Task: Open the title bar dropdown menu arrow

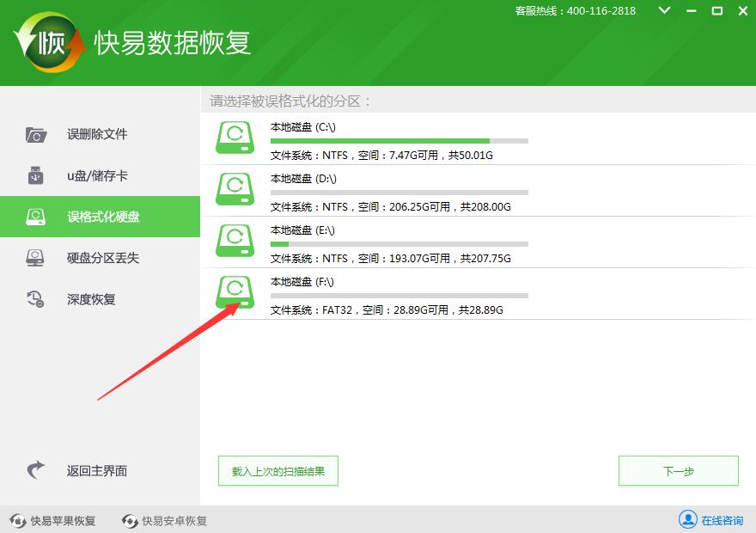Action: pyautogui.click(x=665, y=11)
